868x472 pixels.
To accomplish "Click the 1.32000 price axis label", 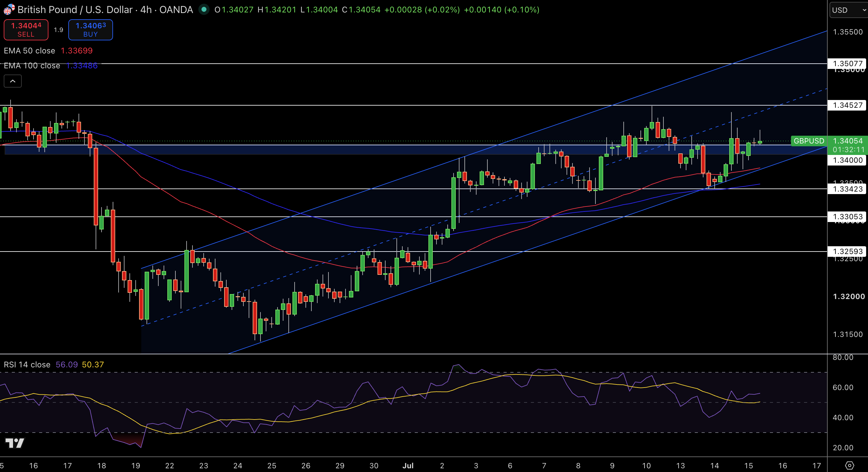I will 848,296.
